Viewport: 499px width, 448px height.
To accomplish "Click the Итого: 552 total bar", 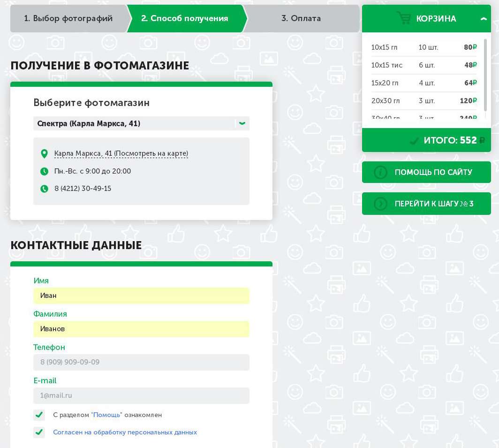I will 426,140.
